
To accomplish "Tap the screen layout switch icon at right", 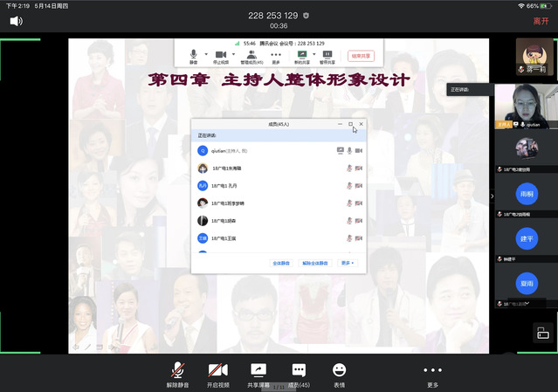I will coord(542,333).
